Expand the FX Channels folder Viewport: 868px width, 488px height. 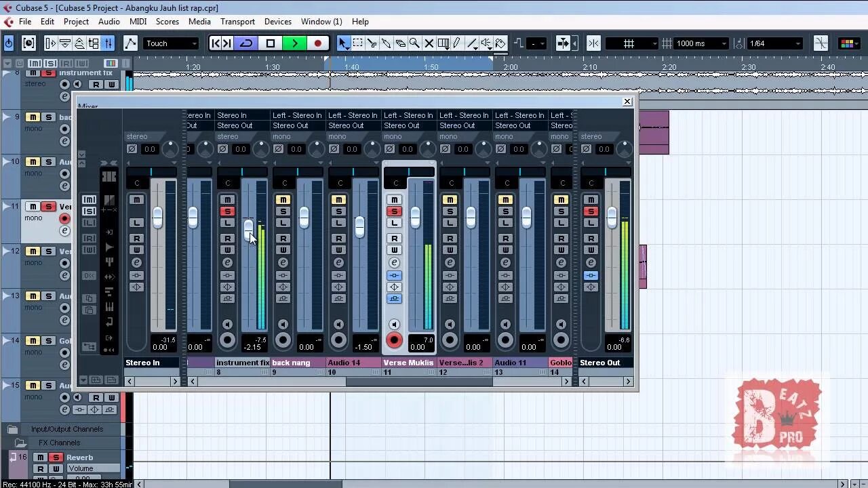pyautogui.click(x=20, y=443)
